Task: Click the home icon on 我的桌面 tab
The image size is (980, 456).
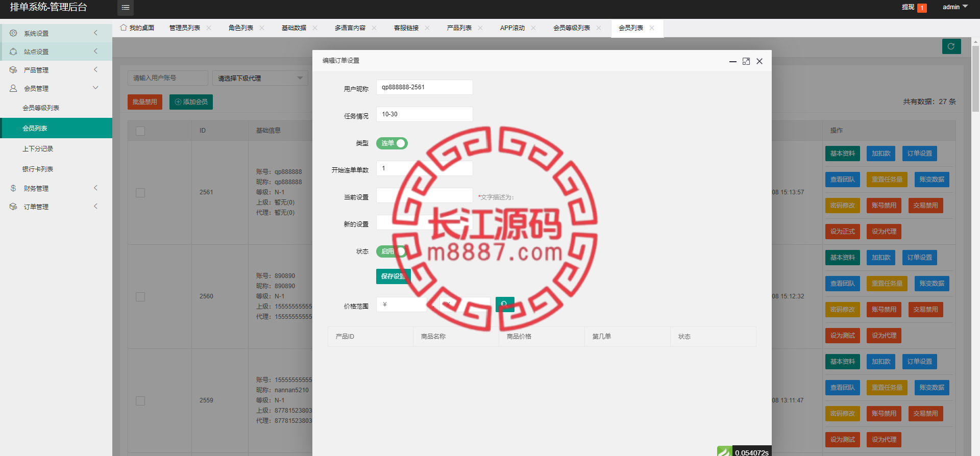Action: [124, 28]
